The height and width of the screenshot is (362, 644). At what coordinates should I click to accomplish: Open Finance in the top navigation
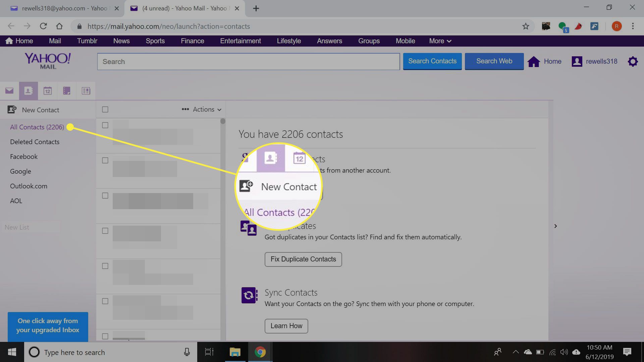click(x=193, y=41)
